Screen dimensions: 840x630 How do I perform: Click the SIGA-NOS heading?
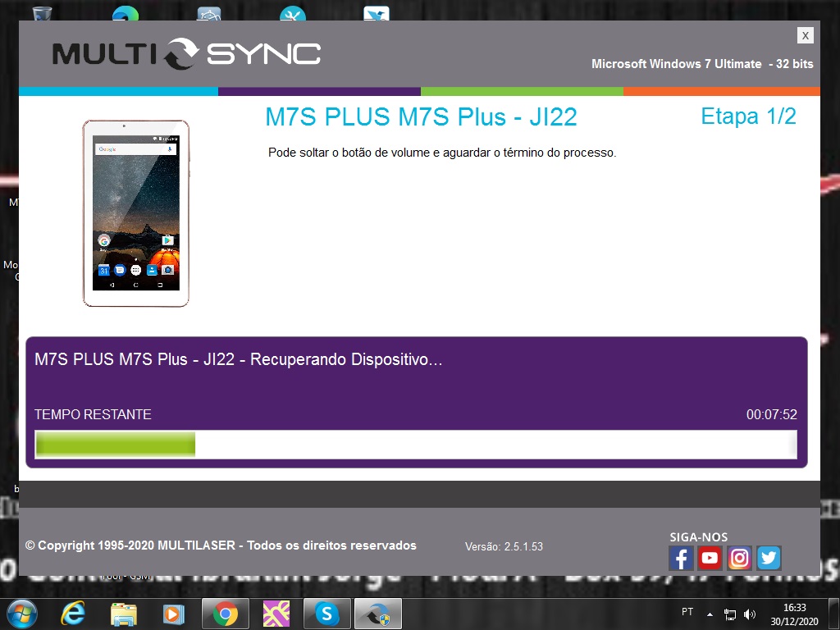699,537
